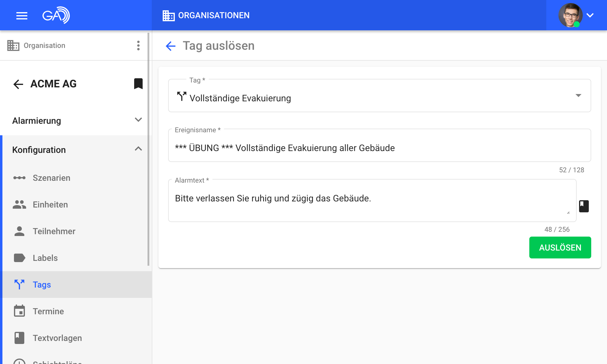Screen dimensions: 607x364
Task: Open Szenarien in the sidebar
Action: pos(52,178)
